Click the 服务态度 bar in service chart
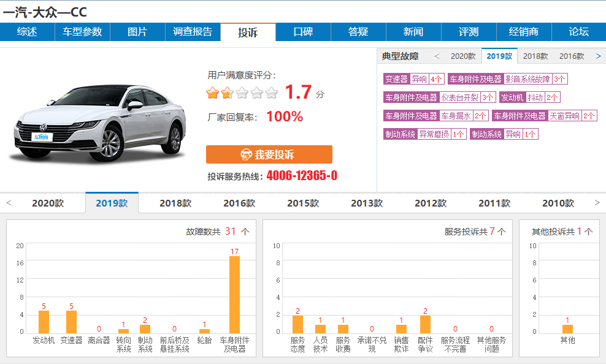This screenshot has height=364, width=606. 297,325
